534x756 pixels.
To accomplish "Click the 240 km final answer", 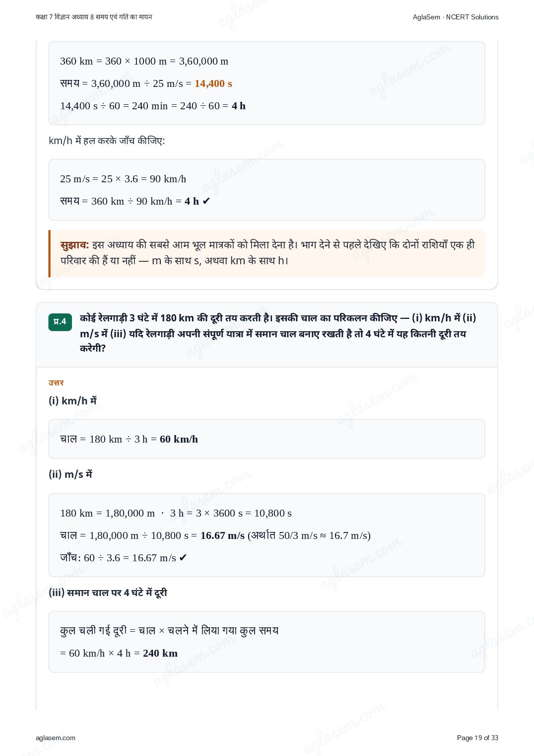I will coord(160,653).
